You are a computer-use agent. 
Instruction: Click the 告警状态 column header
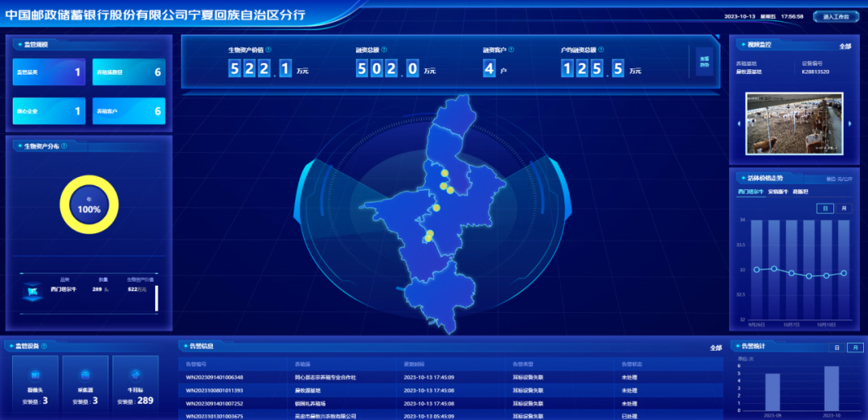(632, 364)
